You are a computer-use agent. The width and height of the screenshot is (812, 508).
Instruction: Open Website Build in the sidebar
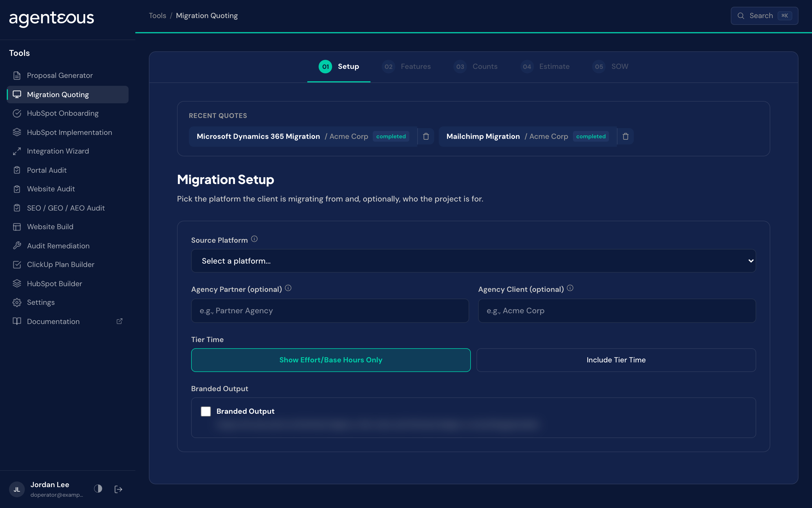[x=67, y=227]
